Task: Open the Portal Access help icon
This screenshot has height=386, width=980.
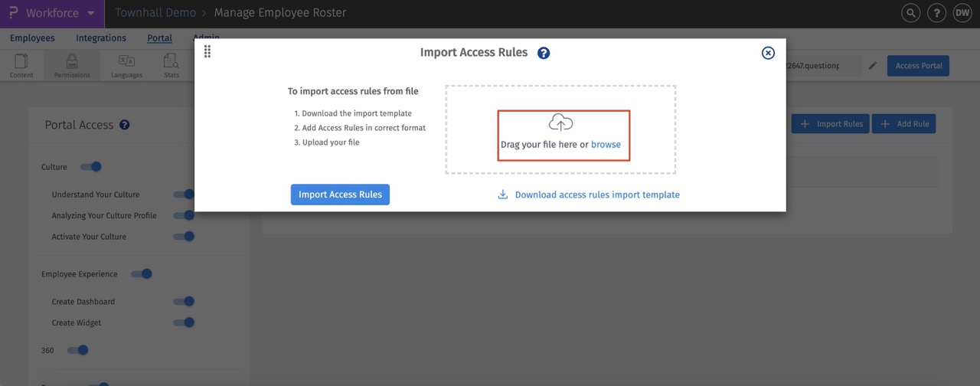Action: click(x=124, y=125)
